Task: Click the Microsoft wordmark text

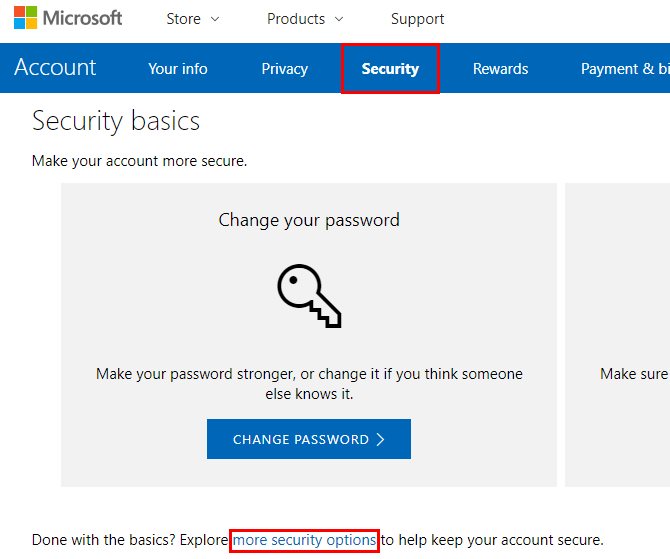Action: tap(82, 18)
